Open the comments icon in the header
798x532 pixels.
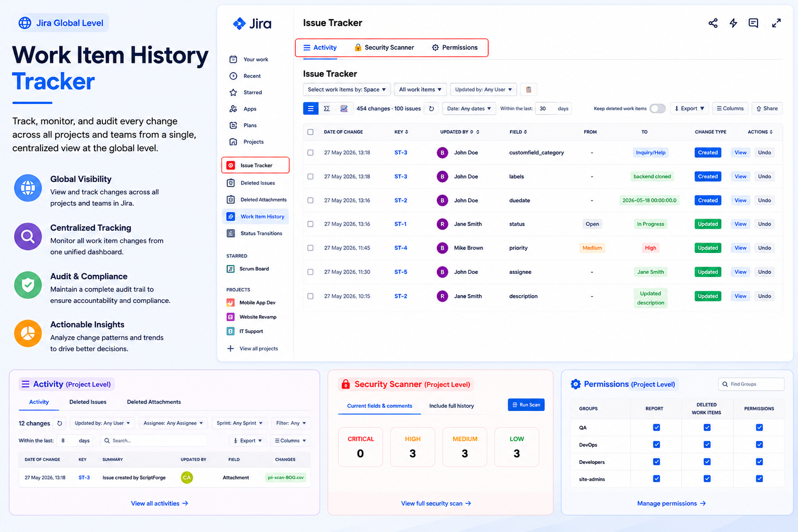pyautogui.click(x=753, y=23)
